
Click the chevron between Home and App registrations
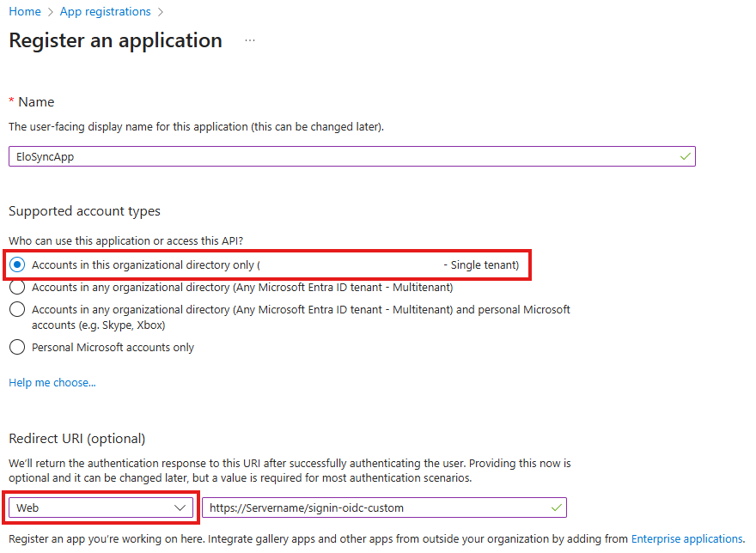point(48,11)
